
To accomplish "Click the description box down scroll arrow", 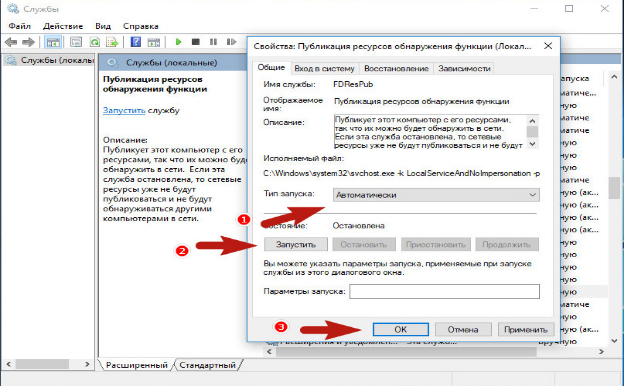I will (x=532, y=144).
